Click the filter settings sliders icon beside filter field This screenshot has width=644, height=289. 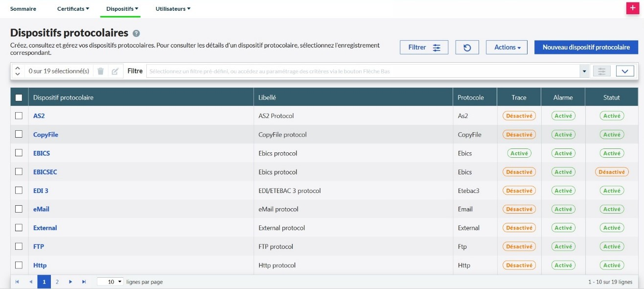pyautogui.click(x=601, y=71)
